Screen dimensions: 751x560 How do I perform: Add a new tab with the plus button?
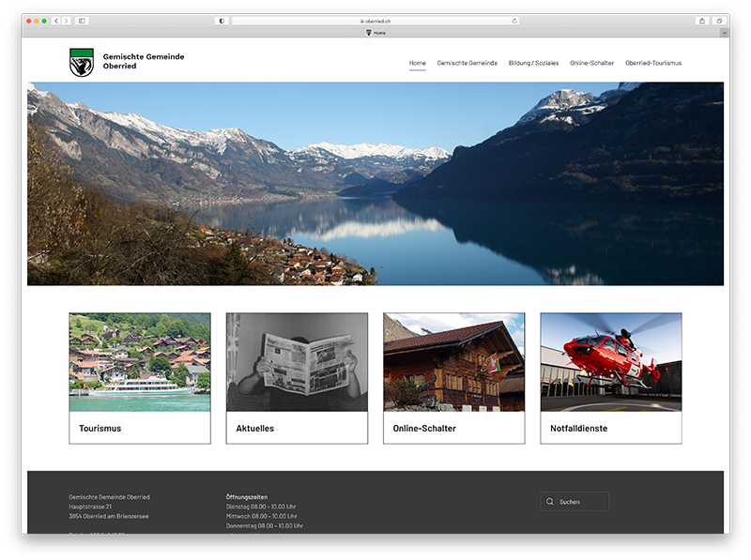(x=724, y=33)
